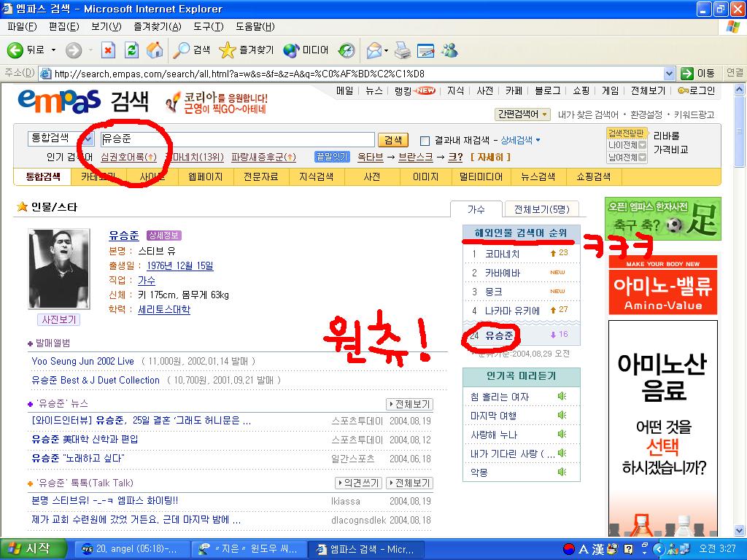Image resolution: width=747 pixels, height=560 pixels.
Task: Play preview of 악몽 speaker icon
Action: 562,472
